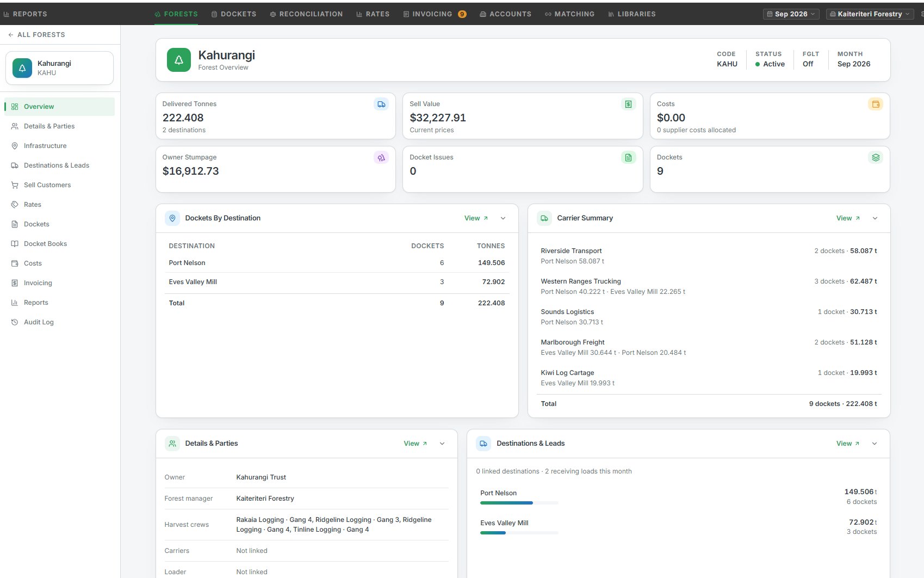
Task: Open the Sep 2026 month dropdown
Action: [x=791, y=14]
